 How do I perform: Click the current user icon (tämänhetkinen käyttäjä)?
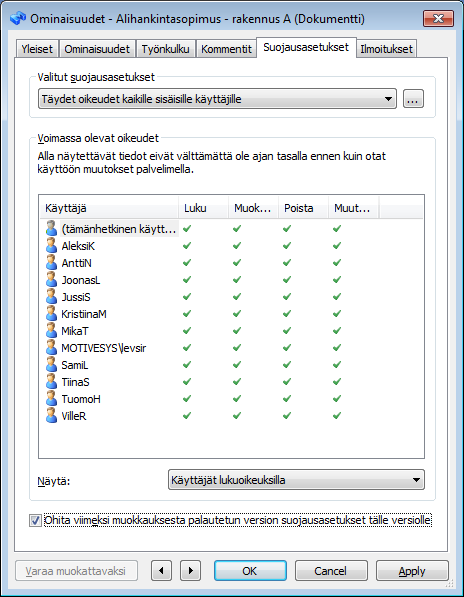pos(51,228)
